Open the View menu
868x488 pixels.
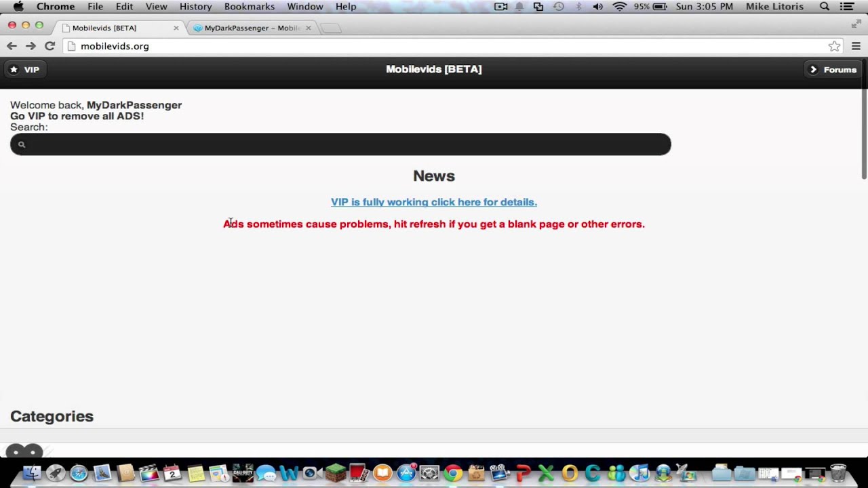click(156, 6)
